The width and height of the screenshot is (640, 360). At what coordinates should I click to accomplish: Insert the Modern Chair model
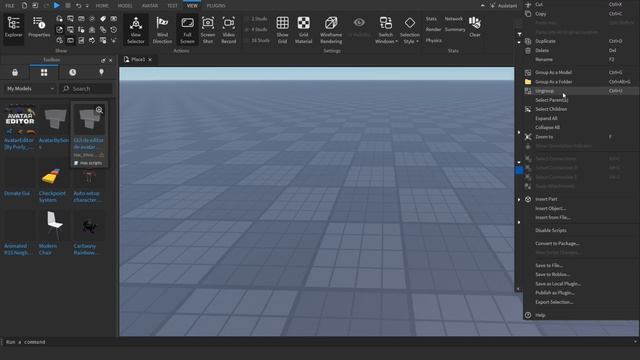click(54, 225)
